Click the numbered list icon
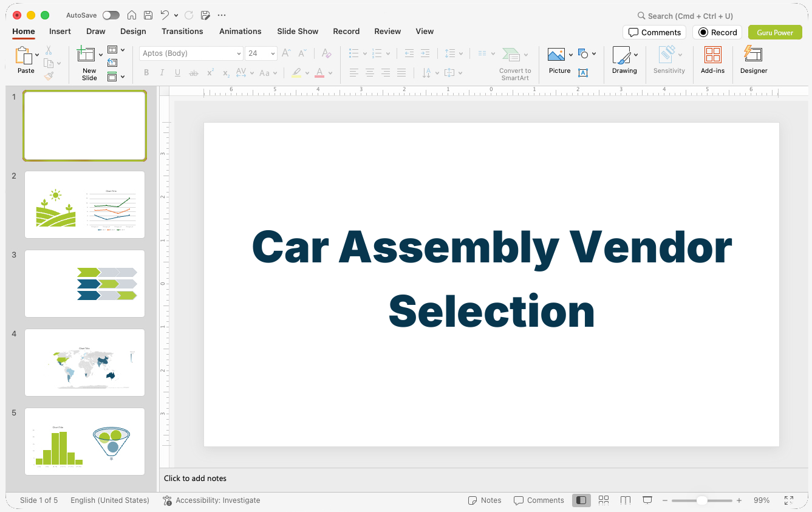This screenshot has width=812, height=512. tap(377, 53)
